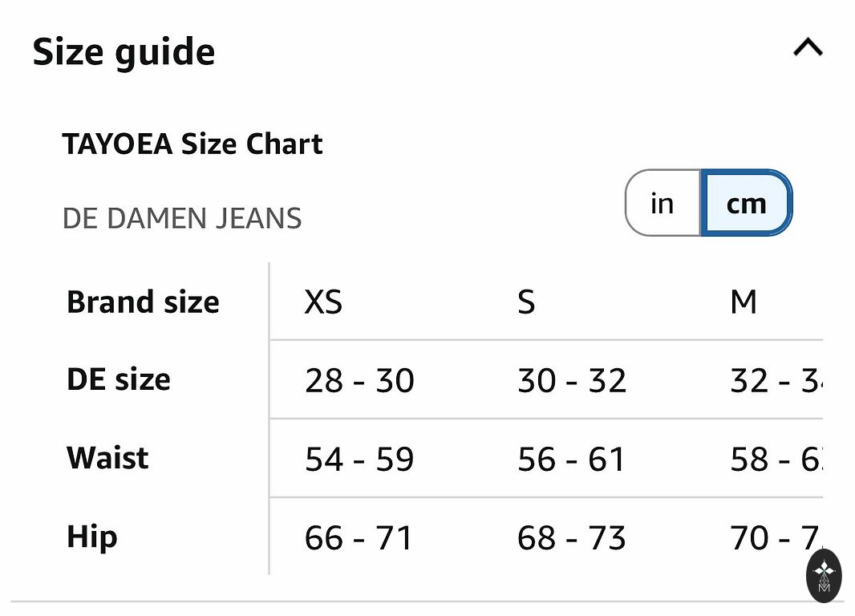Click the DE size row label
The height and width of the screenshot is (616, 855).
119,379
